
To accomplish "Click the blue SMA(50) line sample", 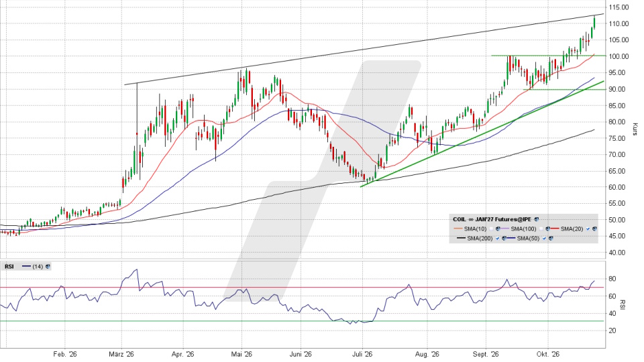I will pos(511,238).
